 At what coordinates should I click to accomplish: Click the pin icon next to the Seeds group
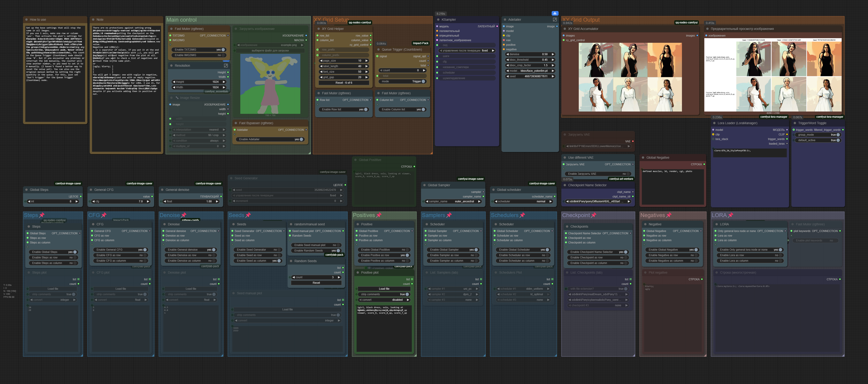(248, 215)
